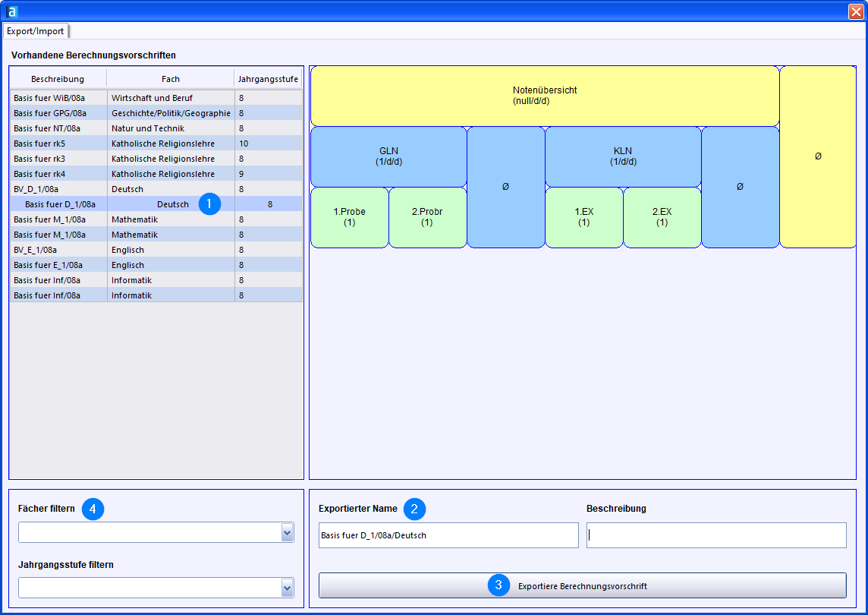The height and width of the screenshot is (615, 868).
Task: Select row Basis fuer rk4
Action: tap(156, 174)
